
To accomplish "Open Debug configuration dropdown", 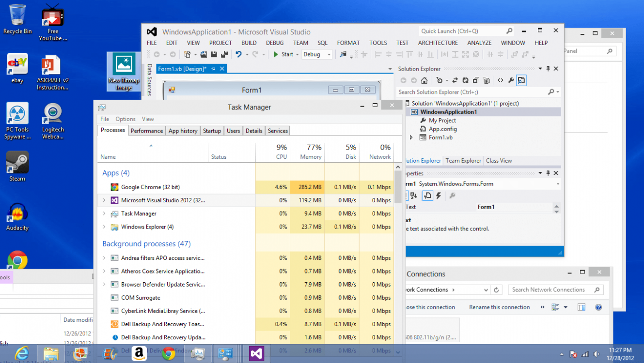I will (329, 55).
